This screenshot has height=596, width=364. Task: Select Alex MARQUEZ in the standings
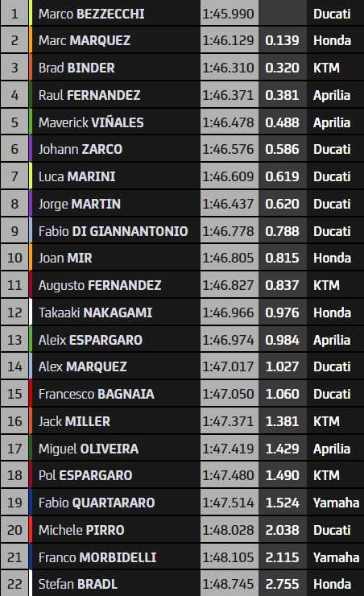82,366
